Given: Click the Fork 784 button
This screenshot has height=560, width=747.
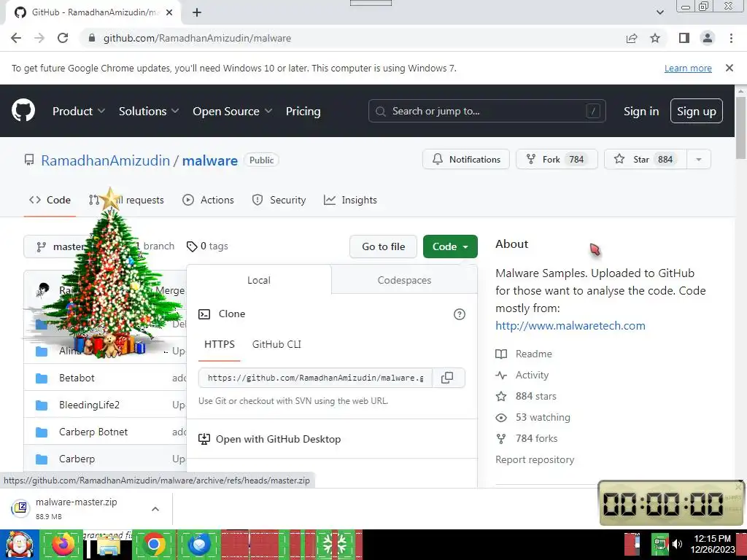Looking at the screenshot, I should (557, 160).
